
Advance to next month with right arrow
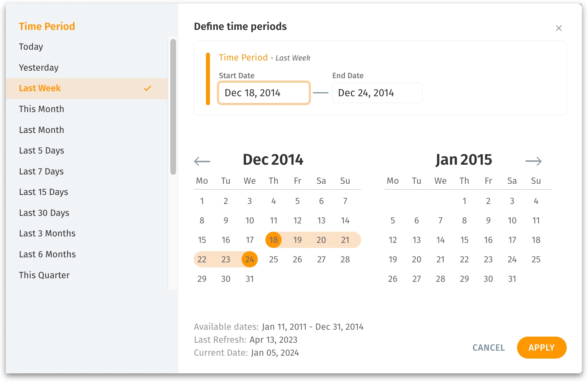coord(533,161)
